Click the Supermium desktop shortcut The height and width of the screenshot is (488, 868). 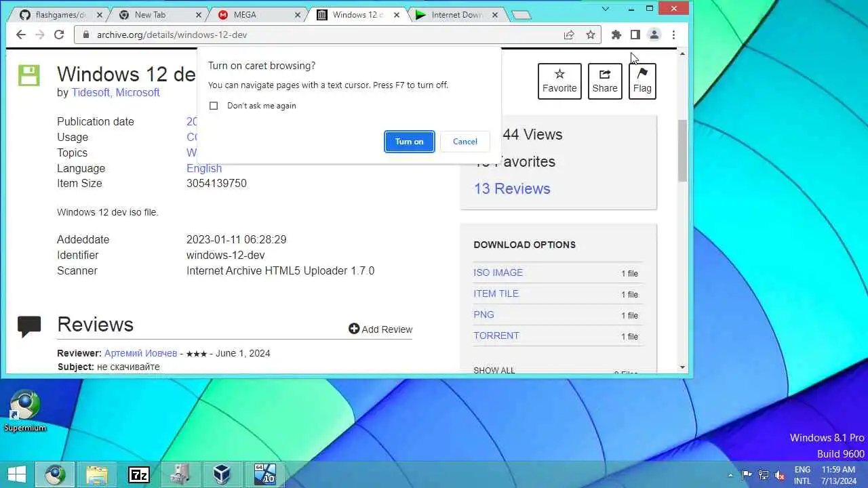click(25, 411)
